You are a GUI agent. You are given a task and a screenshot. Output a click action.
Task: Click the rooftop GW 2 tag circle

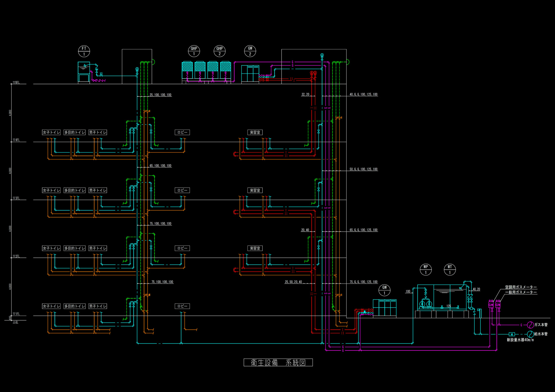tap(250, 51)
